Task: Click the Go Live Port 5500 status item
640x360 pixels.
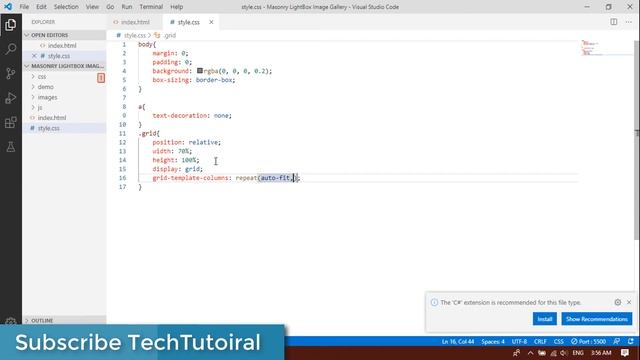Action: click(588, 341)
